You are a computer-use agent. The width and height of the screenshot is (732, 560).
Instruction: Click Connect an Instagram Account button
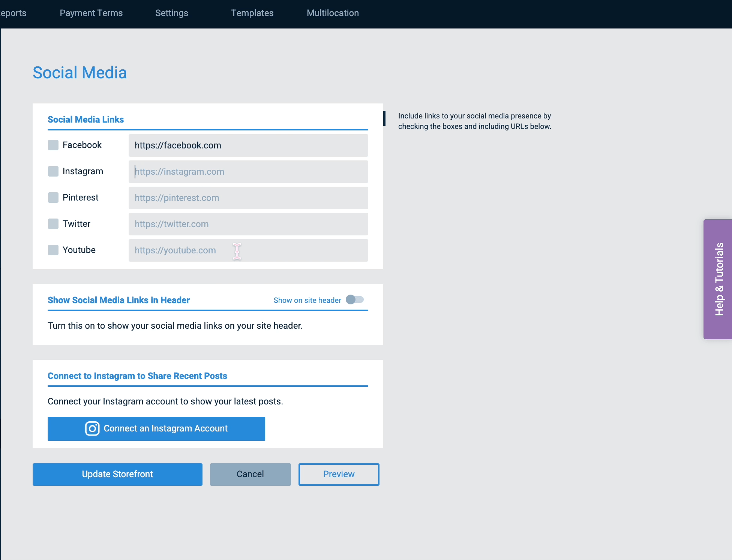coord(156,428)
